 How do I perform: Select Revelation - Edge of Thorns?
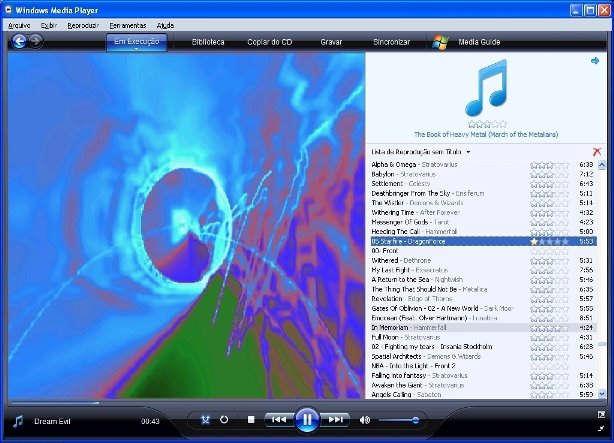click(484, 299)
